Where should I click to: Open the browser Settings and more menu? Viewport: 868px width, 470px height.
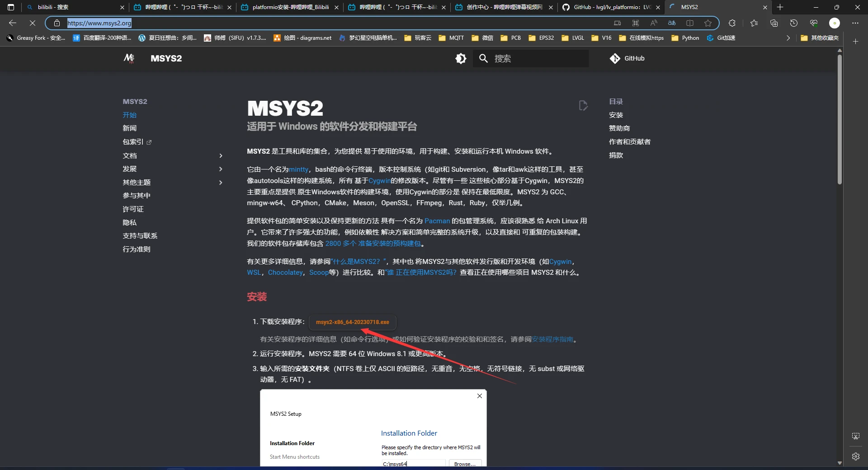point(855,23)
